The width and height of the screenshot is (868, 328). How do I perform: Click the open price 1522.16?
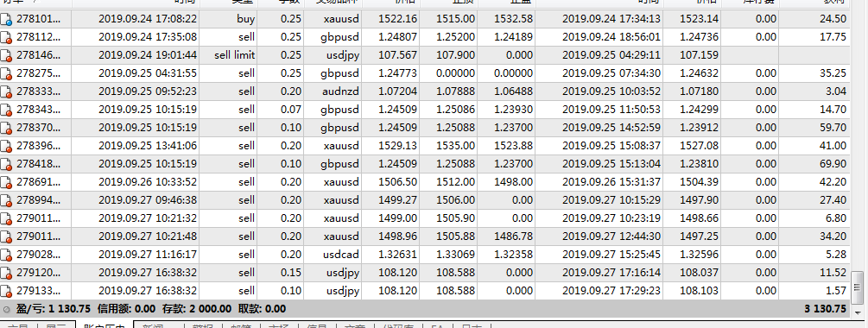398,19
